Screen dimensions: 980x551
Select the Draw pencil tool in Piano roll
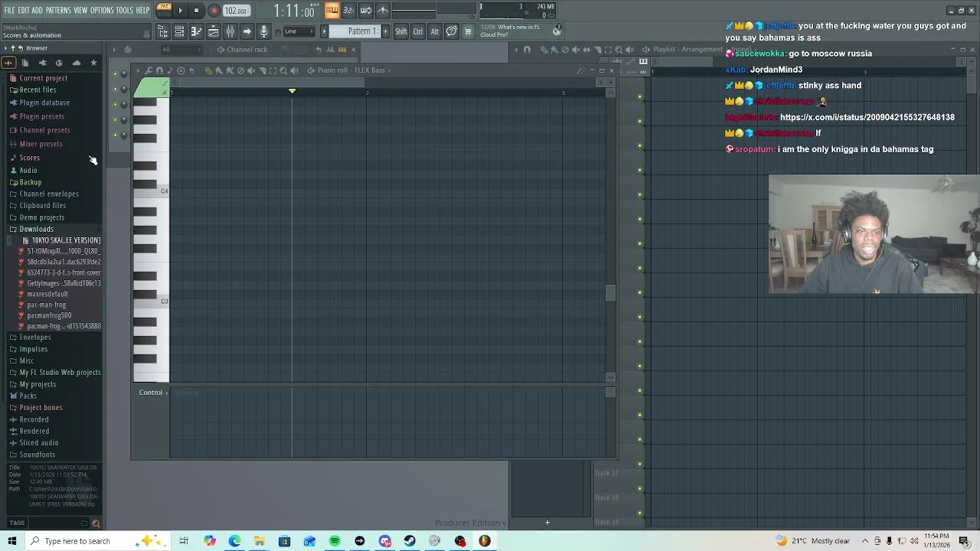tap(208, 70)
